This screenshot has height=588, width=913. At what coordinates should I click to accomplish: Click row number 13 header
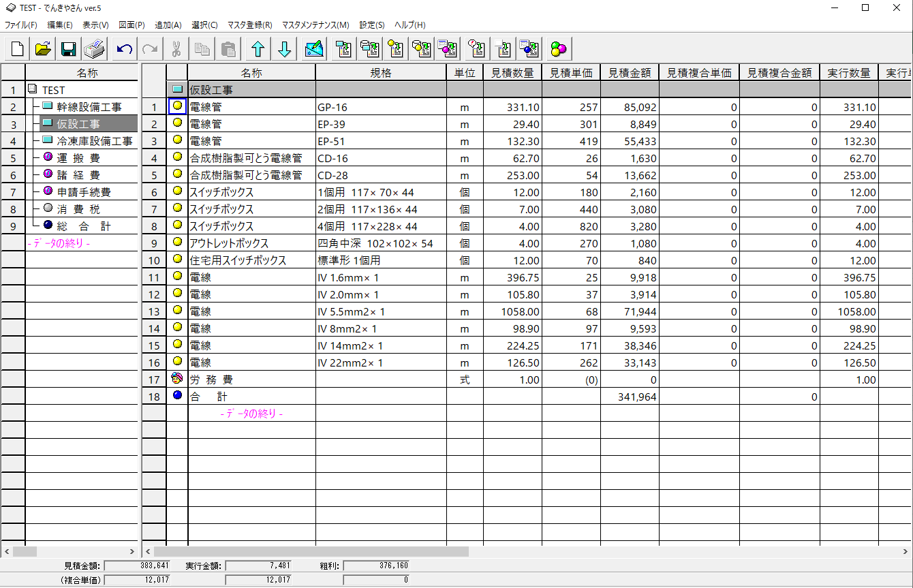(x=154, y=311)
